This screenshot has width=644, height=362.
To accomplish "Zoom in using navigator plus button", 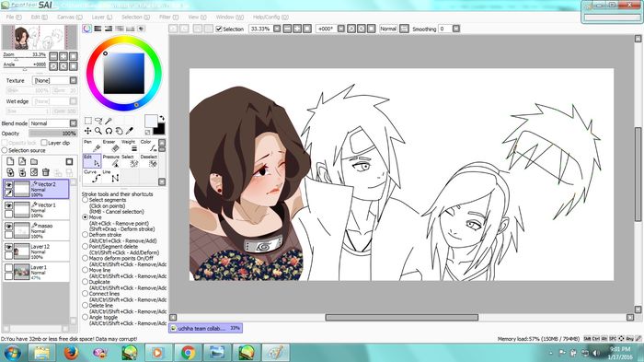I will pos(63,56).
